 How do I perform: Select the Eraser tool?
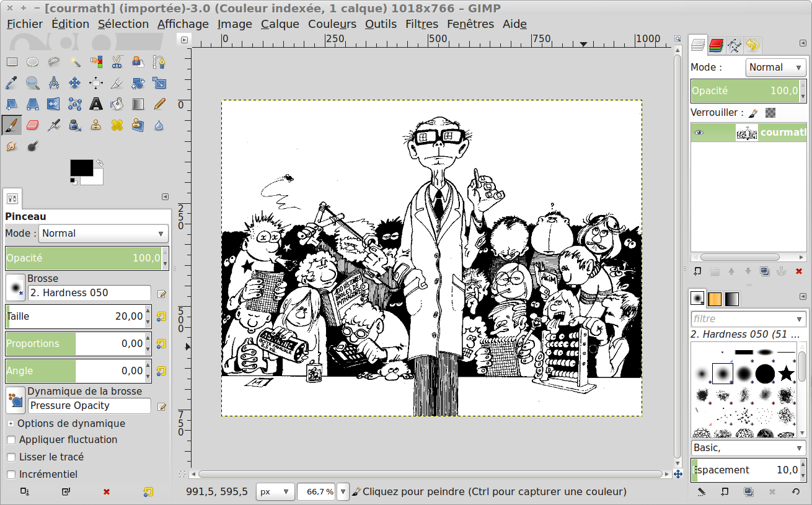(33, 125)
